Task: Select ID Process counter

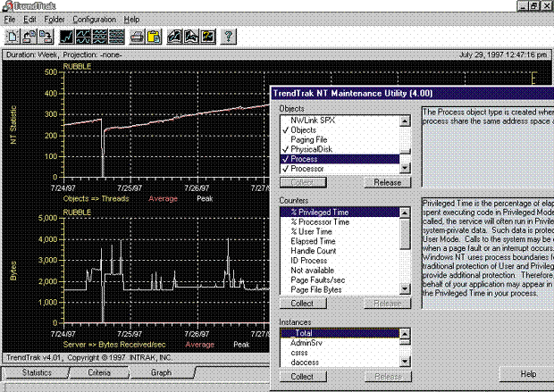Action: coord(340,261)
